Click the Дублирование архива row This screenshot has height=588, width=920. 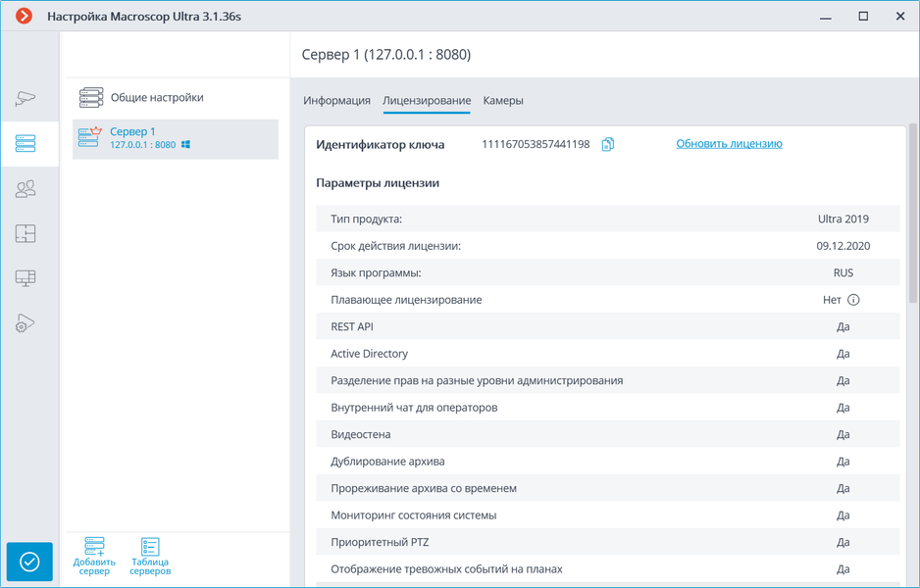(607, 462)
